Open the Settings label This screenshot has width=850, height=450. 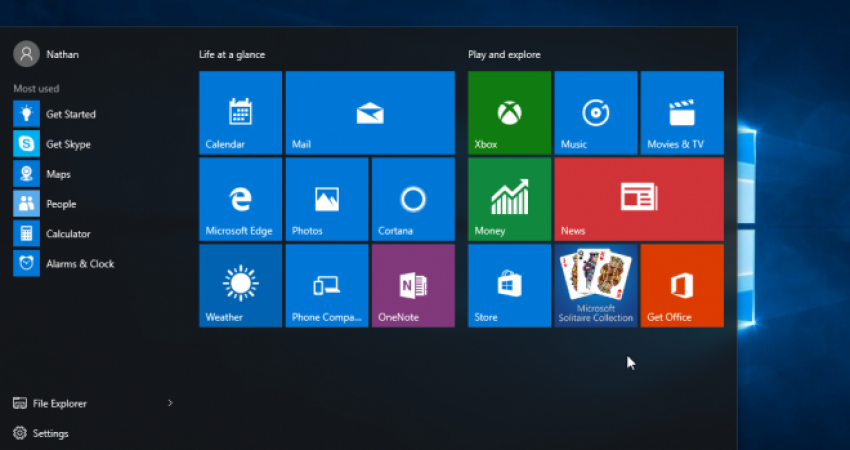click(50, 433)
